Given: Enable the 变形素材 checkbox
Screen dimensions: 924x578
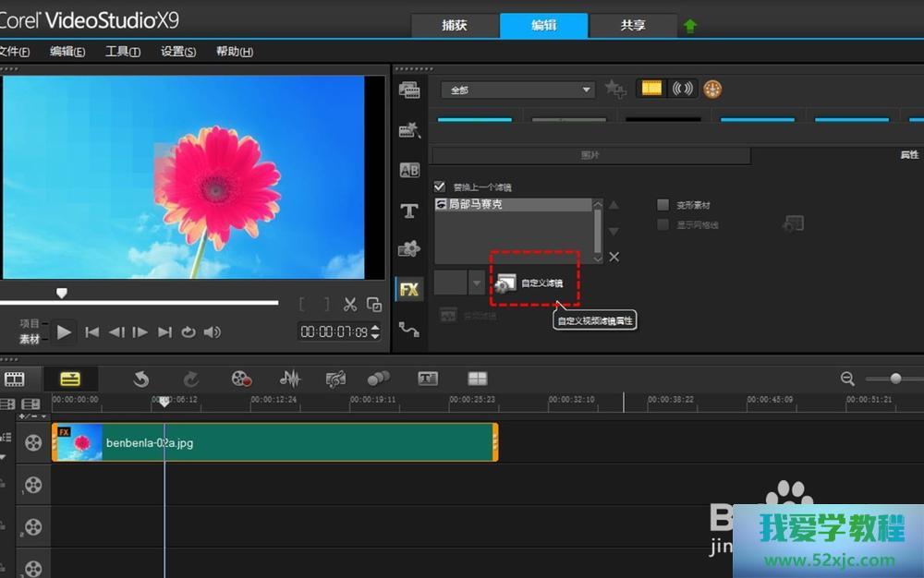Looking at the screenshot, I should [663, 205].
